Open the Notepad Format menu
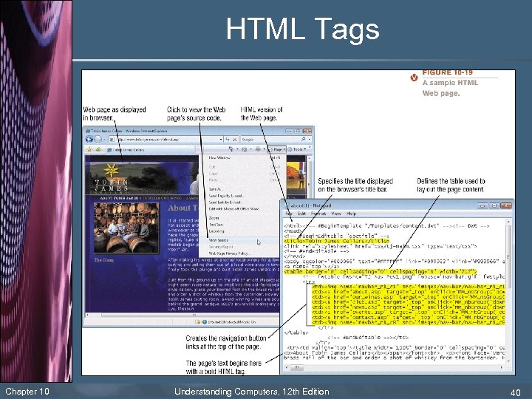 318,214
